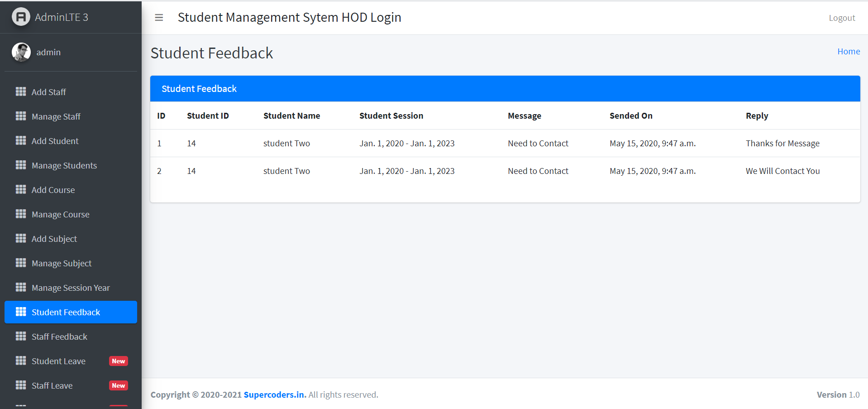Click grid icon beside Add Student
Image resolution: width=868 pixels, height=409 pixels.
(x=21, y=140)
